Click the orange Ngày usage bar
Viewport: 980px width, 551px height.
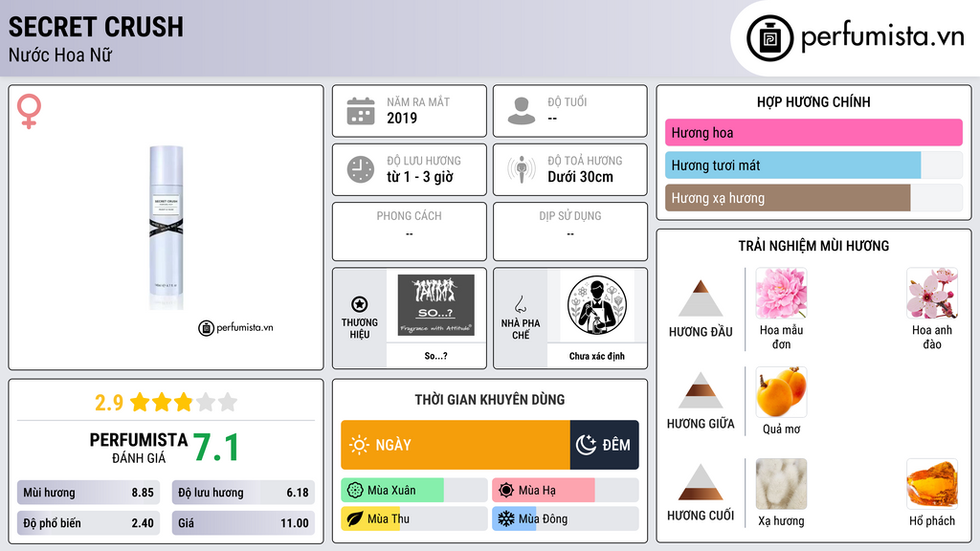coord(455,445)
